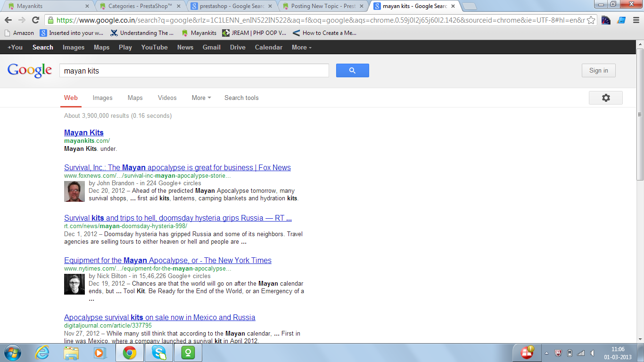
Task: Click the blue folder extension icon
Action: [621, 20]
